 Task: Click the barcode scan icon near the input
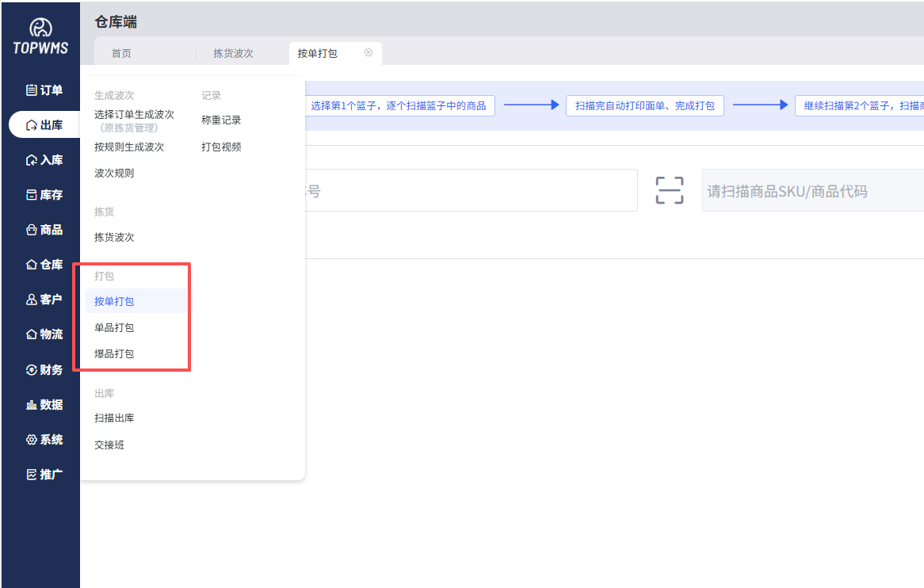click(x=670, y=189)
